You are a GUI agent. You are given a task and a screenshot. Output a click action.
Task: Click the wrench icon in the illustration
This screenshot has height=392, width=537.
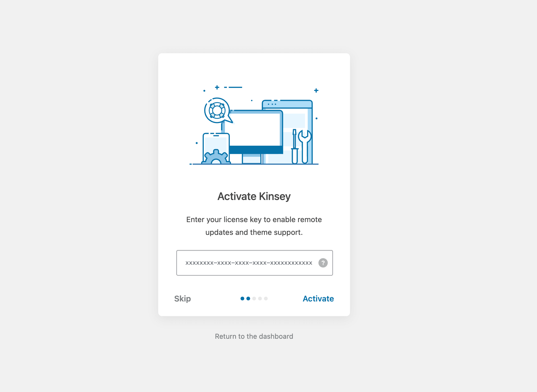305,146
